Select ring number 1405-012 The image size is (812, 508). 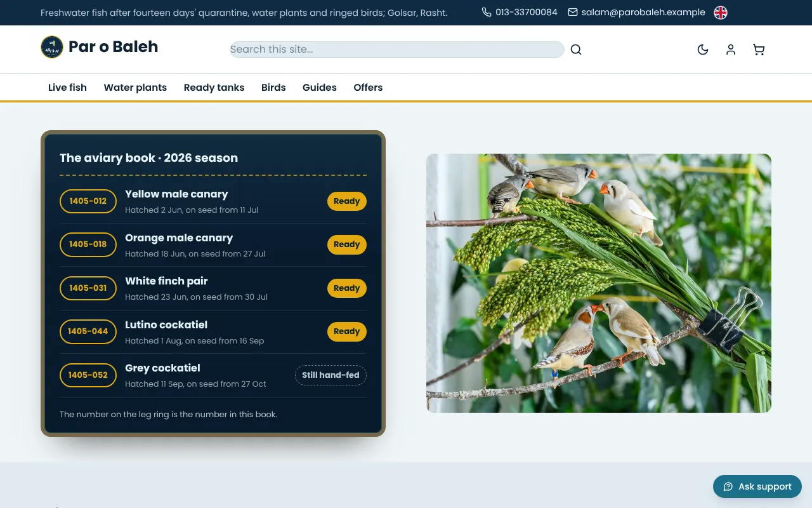coord(88,201)
